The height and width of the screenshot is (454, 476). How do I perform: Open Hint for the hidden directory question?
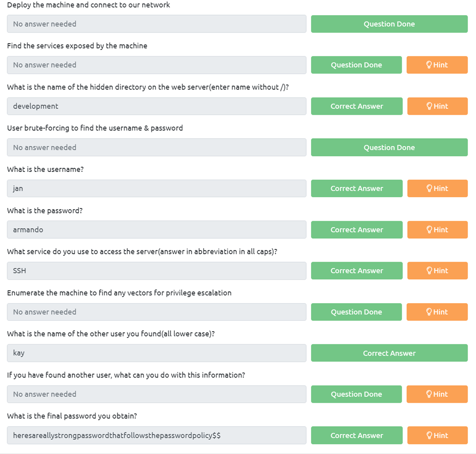pos(437,106)
